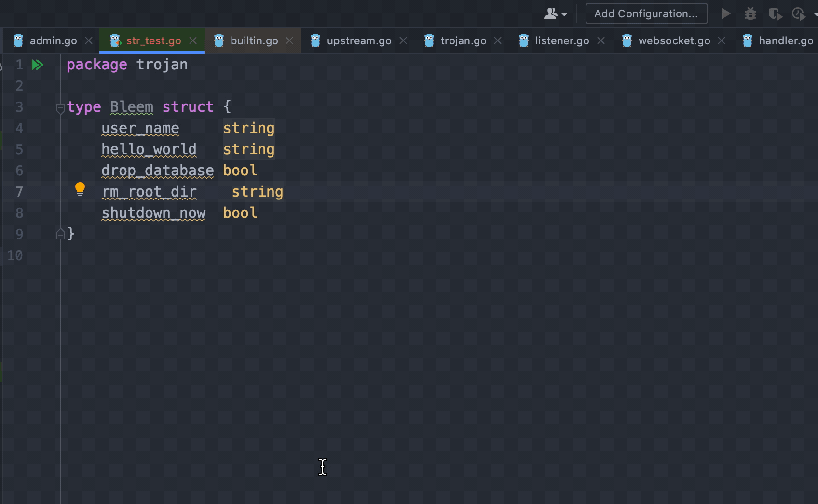The height and width of the screenshot is (504, 818).
Task: Click the gopher icon on websocket.go tab
Action: (627, 41)
